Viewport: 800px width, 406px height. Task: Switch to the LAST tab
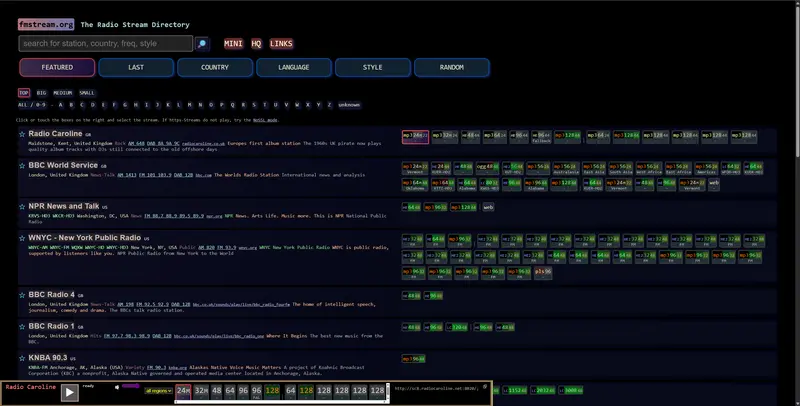[136, 67]
